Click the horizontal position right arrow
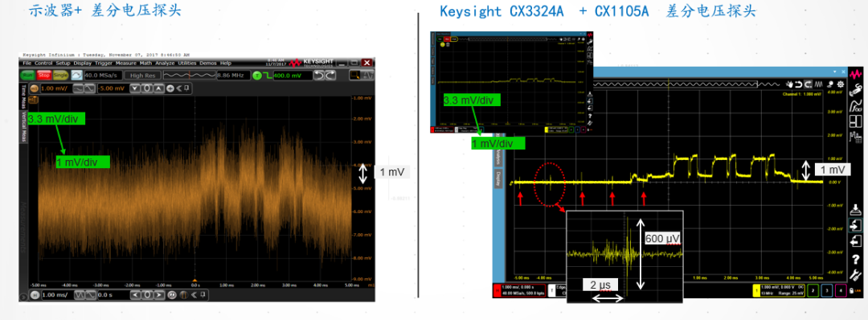Screen dimensions: 868x320 pyautogui.click(x=159, y=294)
